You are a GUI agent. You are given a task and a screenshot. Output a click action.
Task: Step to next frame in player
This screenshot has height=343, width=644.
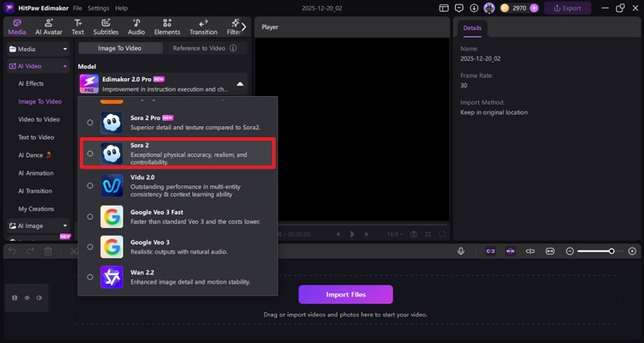pos(367,234)
